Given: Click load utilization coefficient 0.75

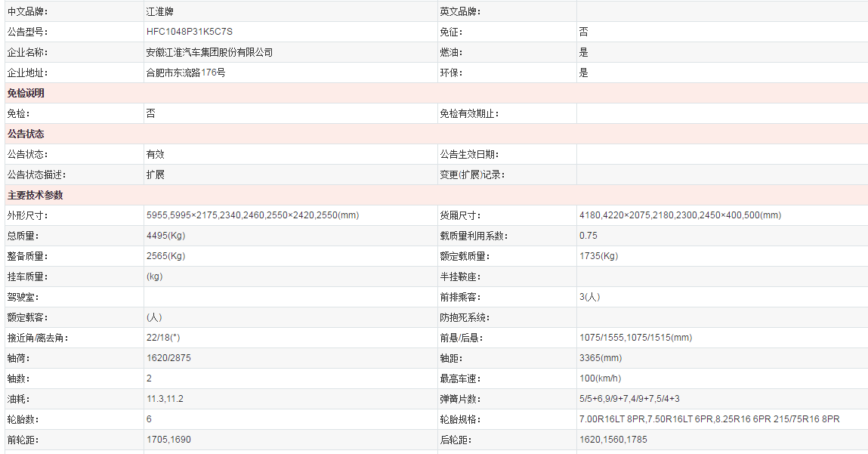Looking at the screenshot, I should tap(588, 236).
